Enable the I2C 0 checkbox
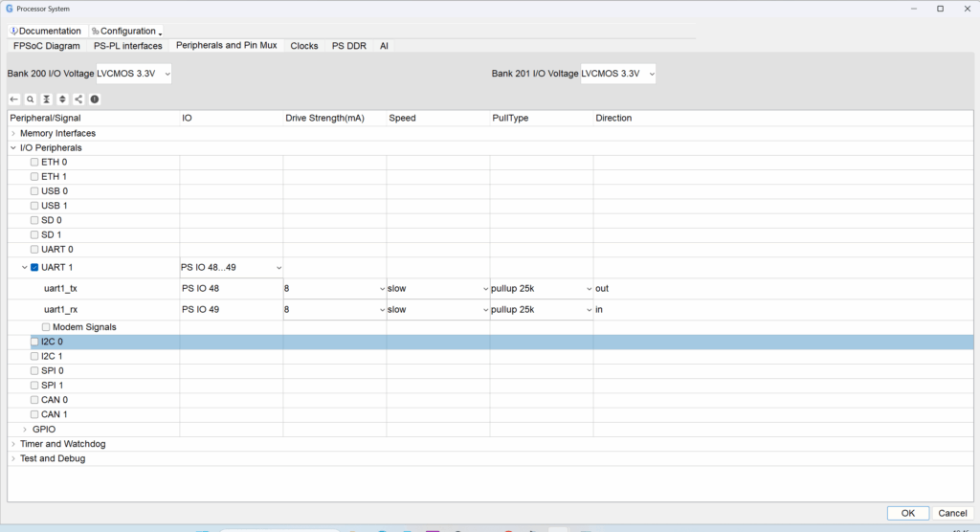This screenshot has width=980, height=532. coord(34,342)
